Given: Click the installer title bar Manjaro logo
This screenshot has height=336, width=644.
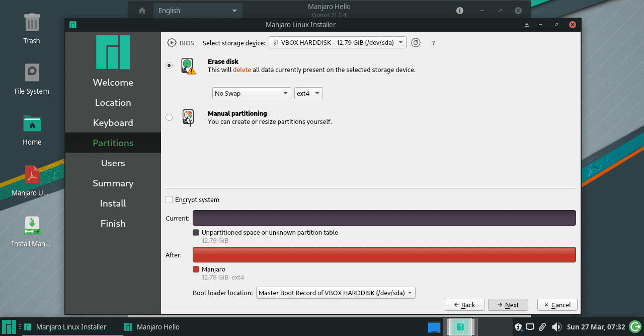Looking at the screenshot, I should click(x=73, y=25).
